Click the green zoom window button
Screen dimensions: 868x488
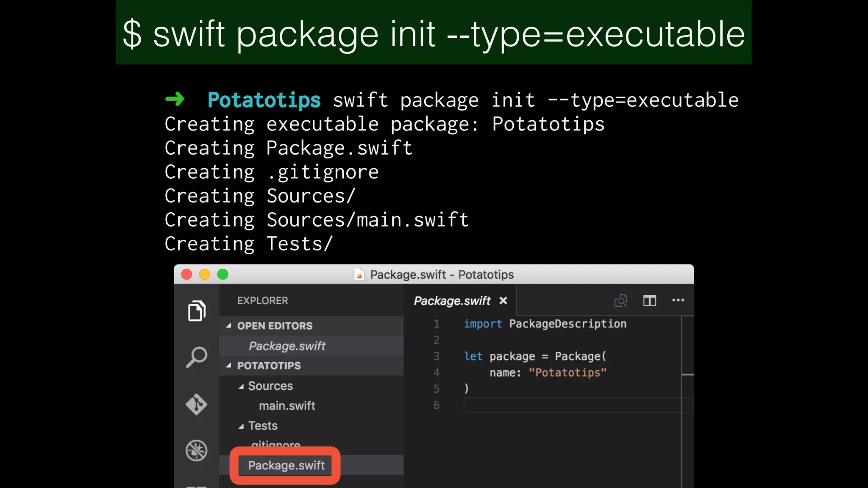coord(223,274)
